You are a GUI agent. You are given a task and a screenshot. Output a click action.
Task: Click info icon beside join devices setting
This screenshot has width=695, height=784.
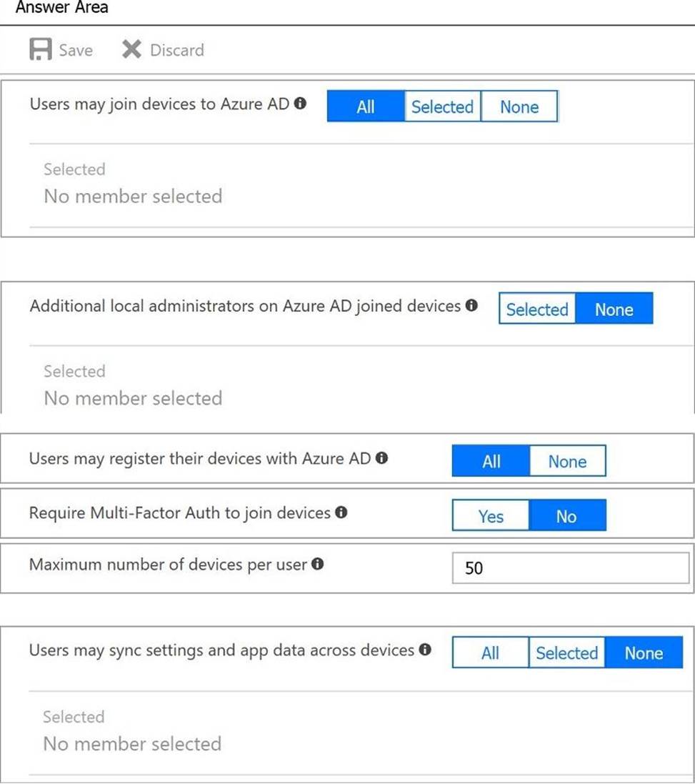tap(301, 104)
